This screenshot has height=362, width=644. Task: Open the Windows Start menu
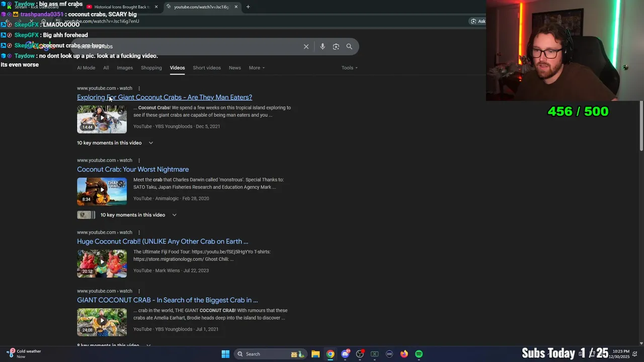coord(225,354)
